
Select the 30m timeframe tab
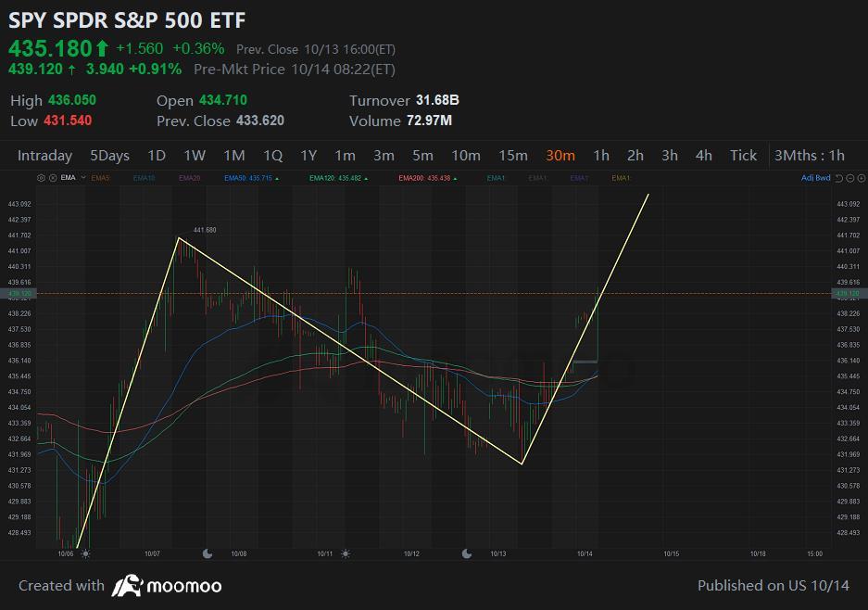(x=560, y=156)
